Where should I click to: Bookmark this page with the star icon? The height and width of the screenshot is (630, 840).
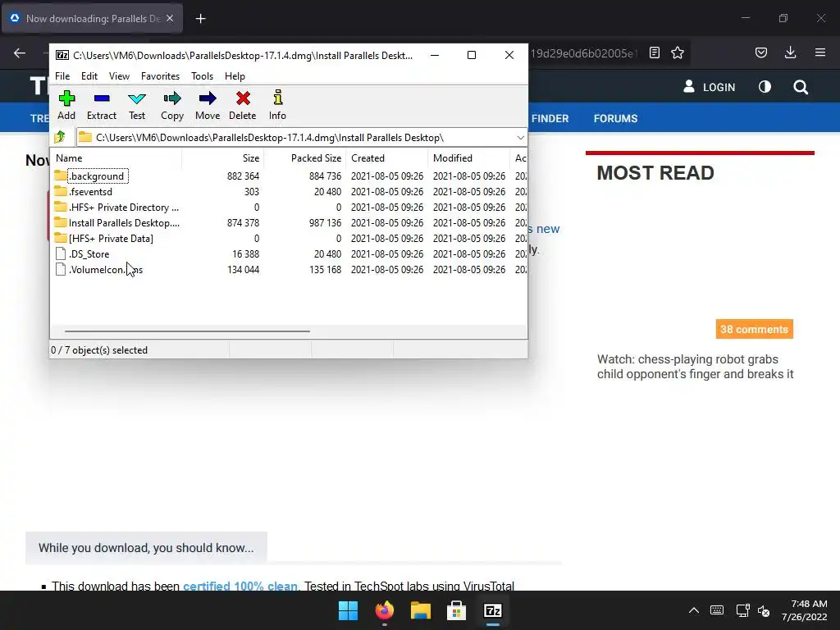click(677, 52)
